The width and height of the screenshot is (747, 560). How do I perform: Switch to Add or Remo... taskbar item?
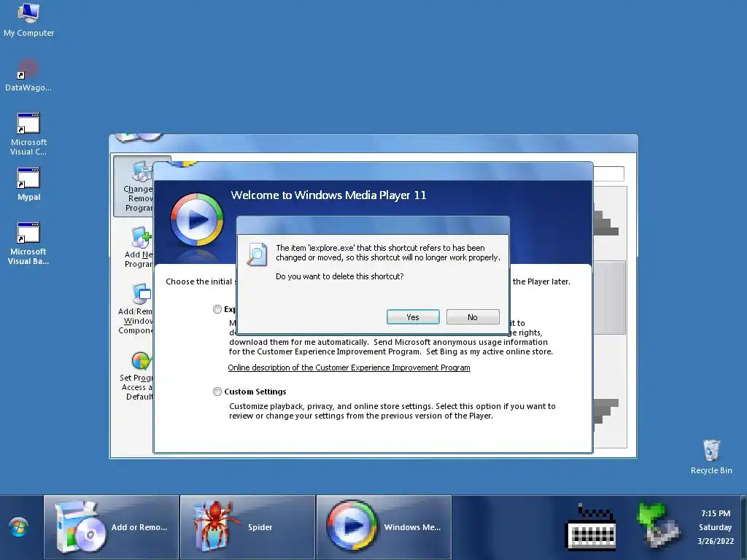click(x=112, y=527)
